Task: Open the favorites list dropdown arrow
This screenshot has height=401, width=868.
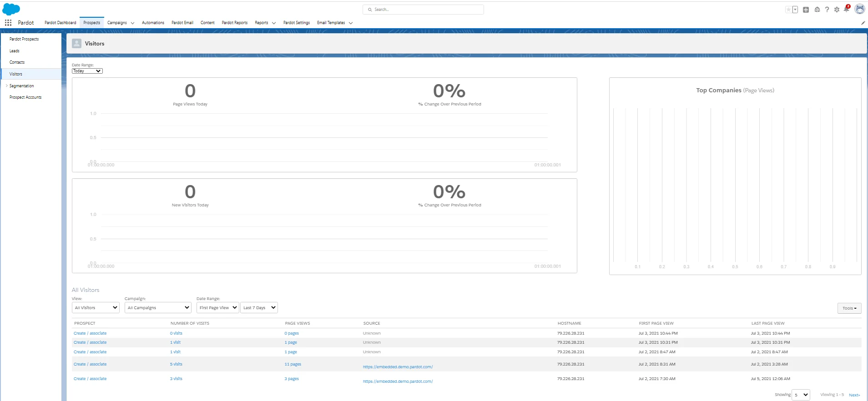Action: [x=795, y=10]
